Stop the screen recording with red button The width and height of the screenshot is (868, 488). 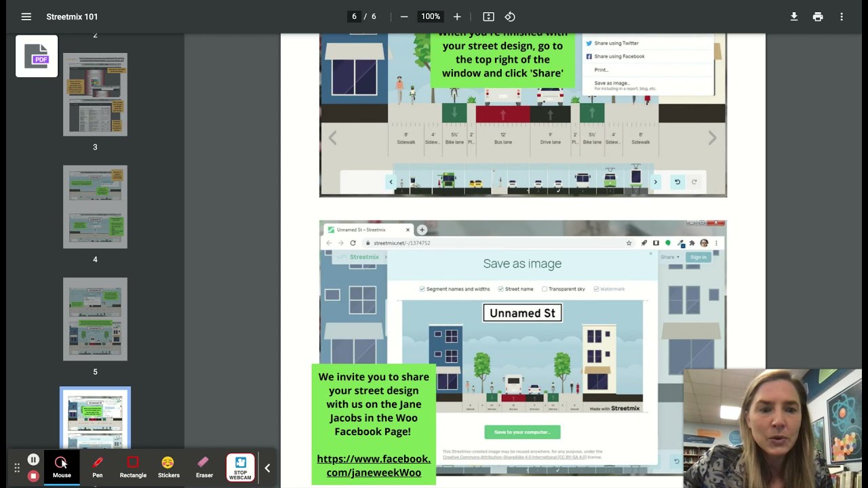coord(33,476)
